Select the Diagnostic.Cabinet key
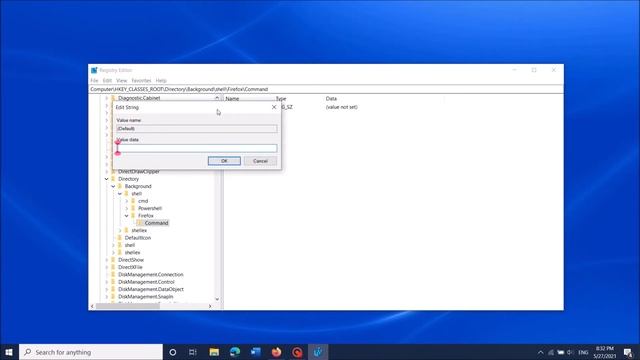Image resolution: width=640 pixels, height=360 pixels. [x=139, y=98]
